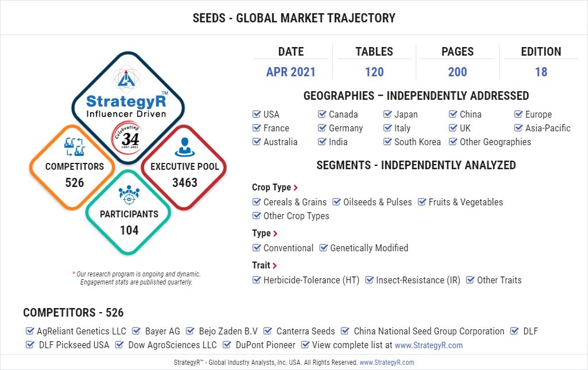Expand the Trait segment chevron
The width and height of the screenshot is (588, 370).
[x=275, y=266]
